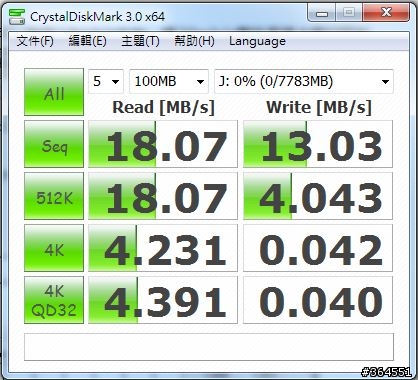Run all benchmarks with the All button
The height and width of the screenshot is (380, 418).
(x=54, y=92)
